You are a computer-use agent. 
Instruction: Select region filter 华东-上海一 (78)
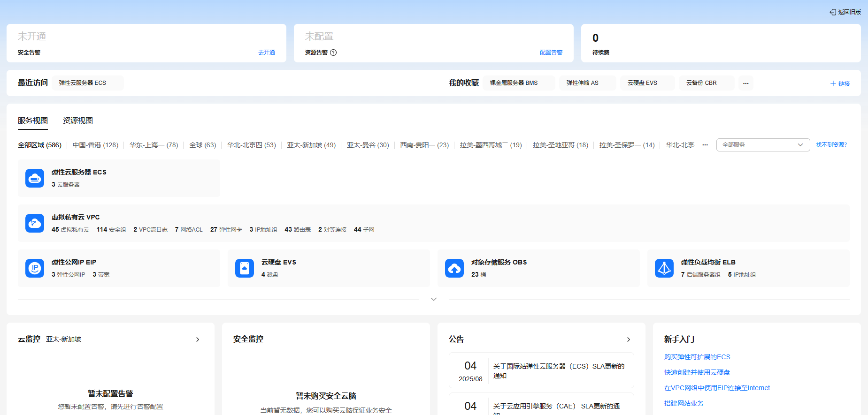tap(154, 145)
